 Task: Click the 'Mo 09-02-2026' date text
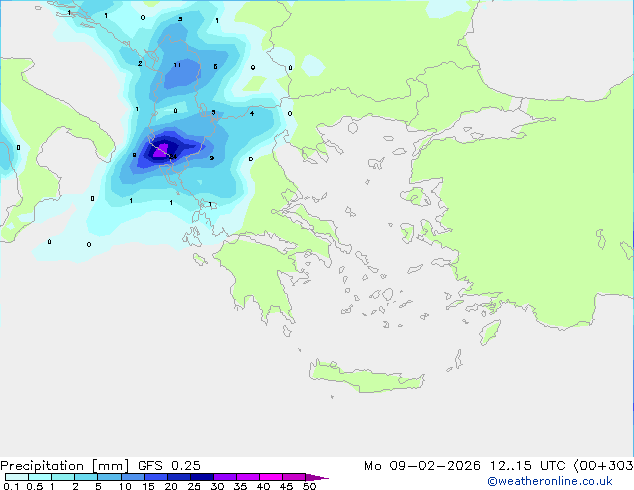(422, 466)
